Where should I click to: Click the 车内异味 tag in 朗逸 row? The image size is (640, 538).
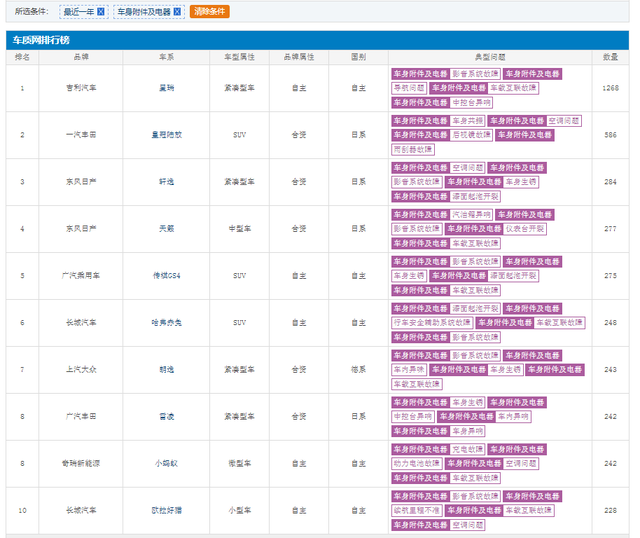[409, 370]
